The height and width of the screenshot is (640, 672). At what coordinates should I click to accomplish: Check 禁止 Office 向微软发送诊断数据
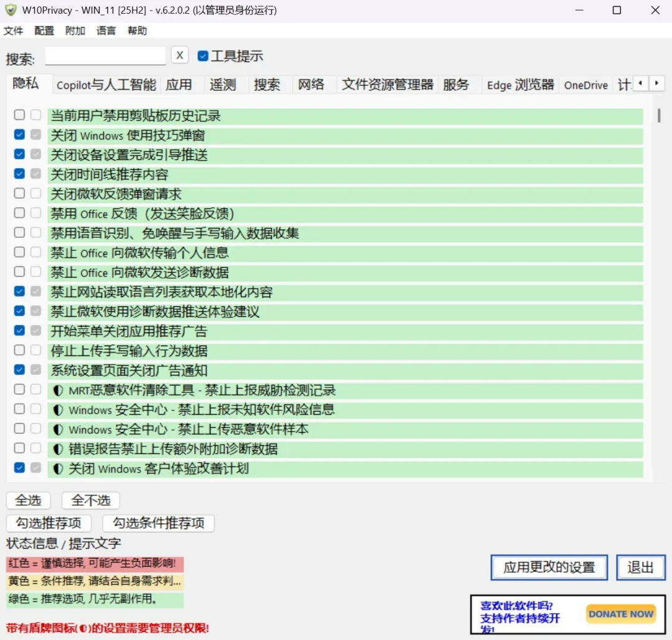coord(19,272)
